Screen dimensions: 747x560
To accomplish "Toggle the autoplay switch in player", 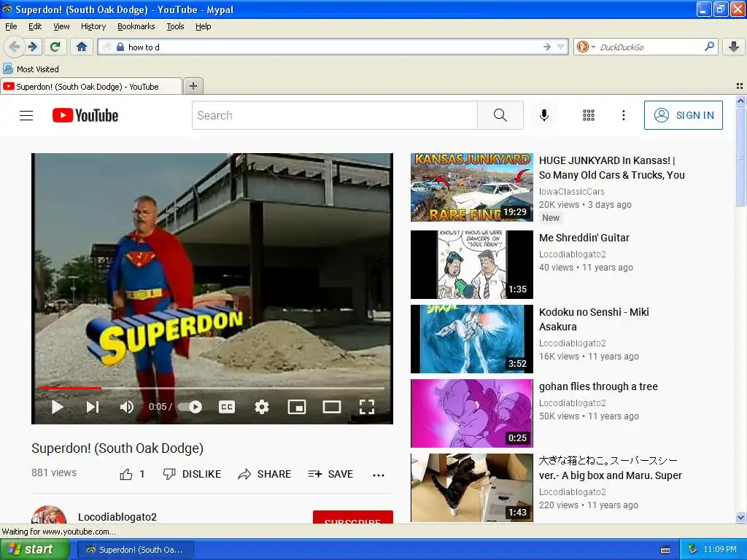I will pos(190,407).
